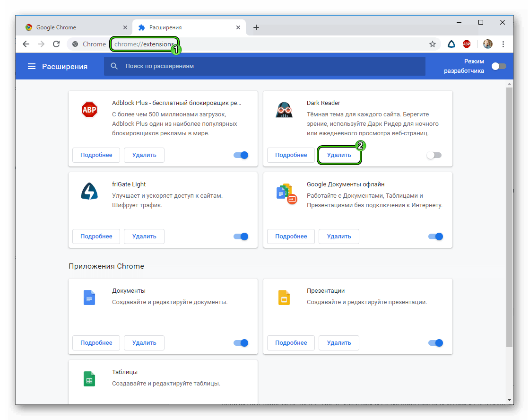Click the friGate Light title text
The height and width of the screenshot is (420, 529).
point(129,184)
